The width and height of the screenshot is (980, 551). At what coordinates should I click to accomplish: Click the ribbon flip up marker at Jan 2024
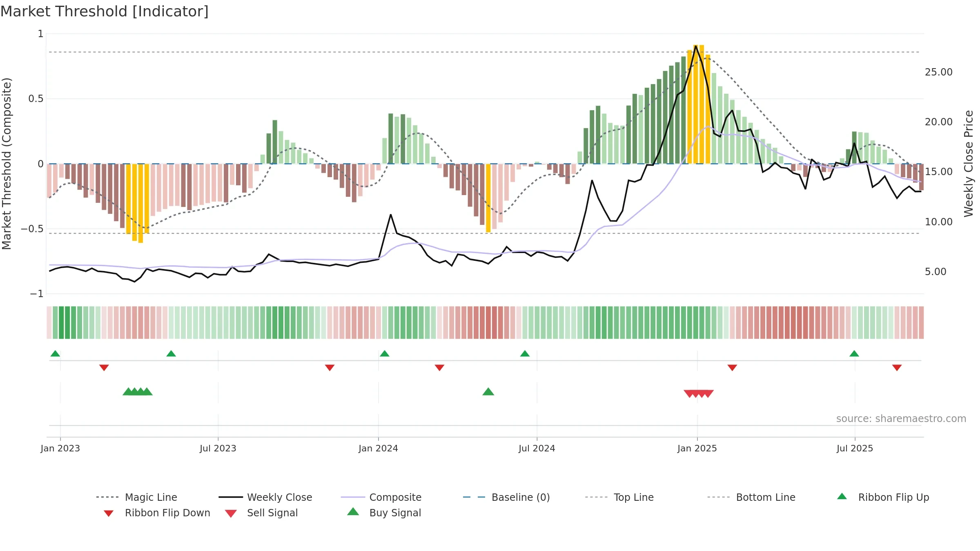[385, 353]
